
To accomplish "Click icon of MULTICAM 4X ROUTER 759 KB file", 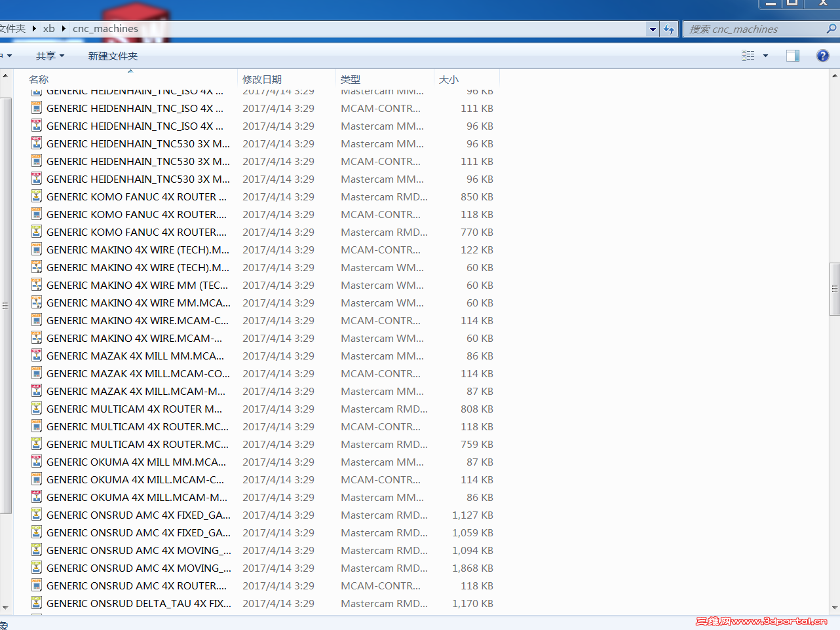I will 37,444.
